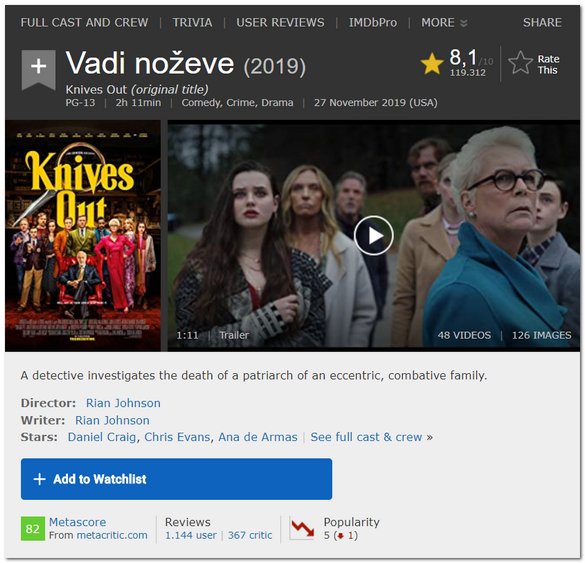Open the Knives Out poster thumbnail
This screenshot has width=585, height=563.
click(x=83, y=235)
